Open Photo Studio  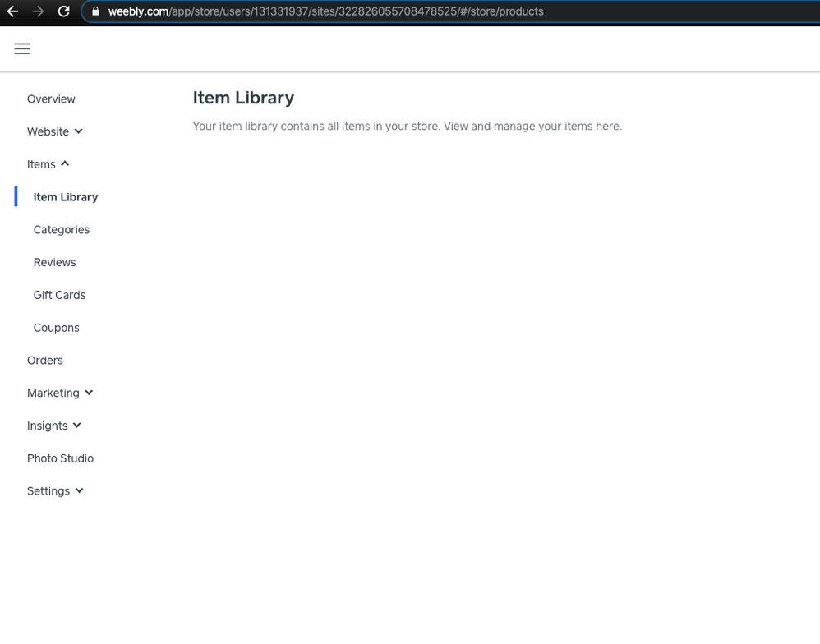click(x=60, y=458)
